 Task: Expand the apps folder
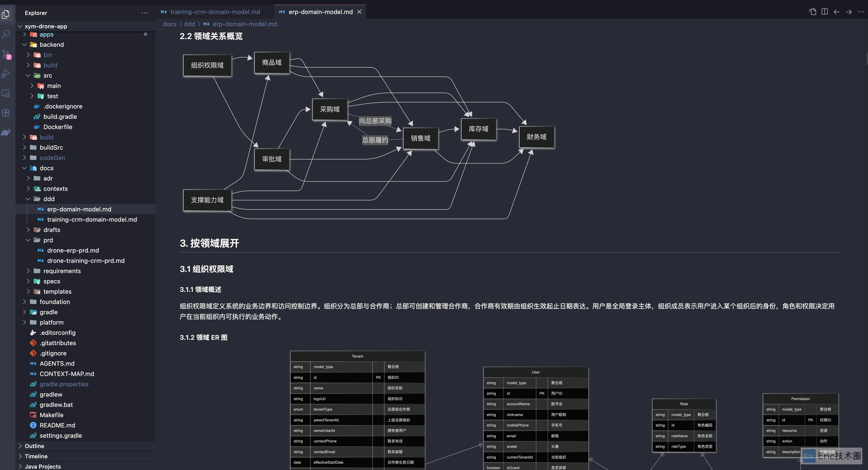(24, 34)
